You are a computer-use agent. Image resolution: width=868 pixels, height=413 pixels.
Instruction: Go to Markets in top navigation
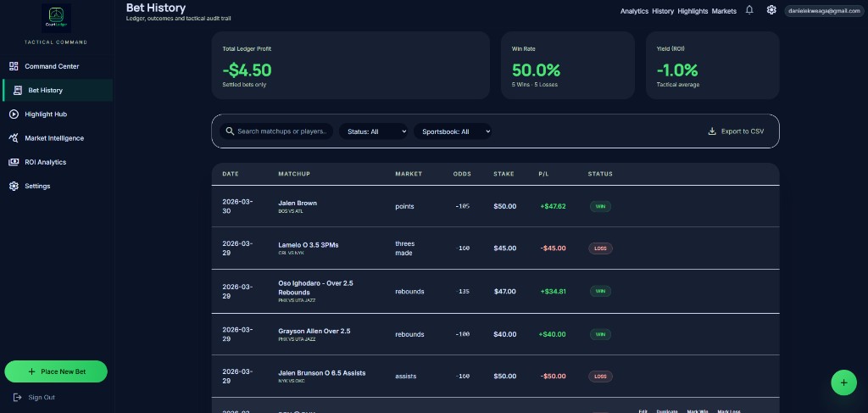coord(724,11)
